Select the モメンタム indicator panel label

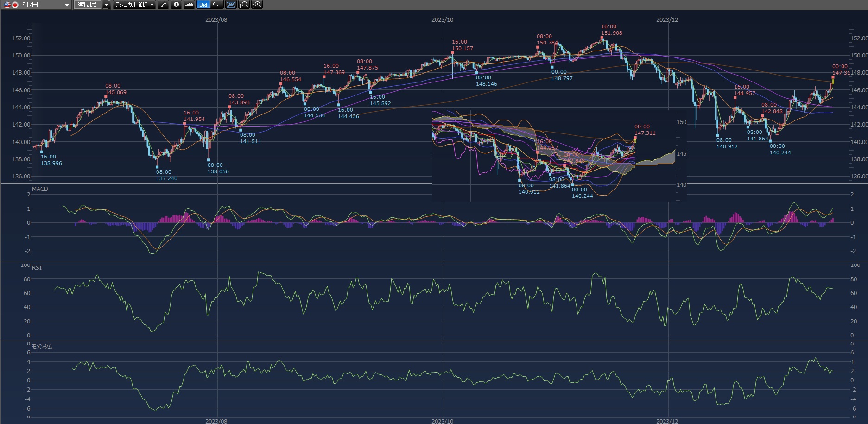click(x=42, y=347)
